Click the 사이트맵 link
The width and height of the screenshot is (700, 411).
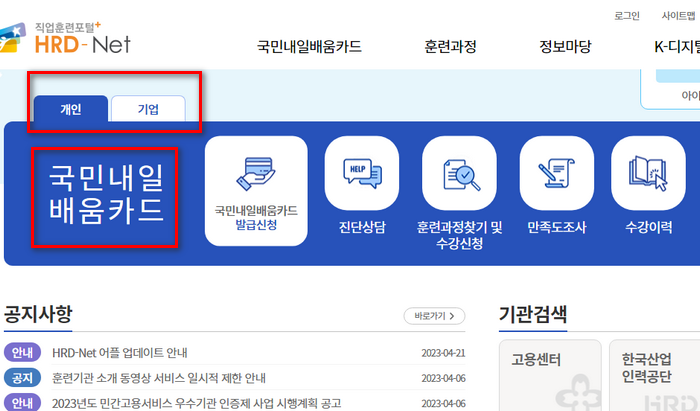click(x=678, y=16)
